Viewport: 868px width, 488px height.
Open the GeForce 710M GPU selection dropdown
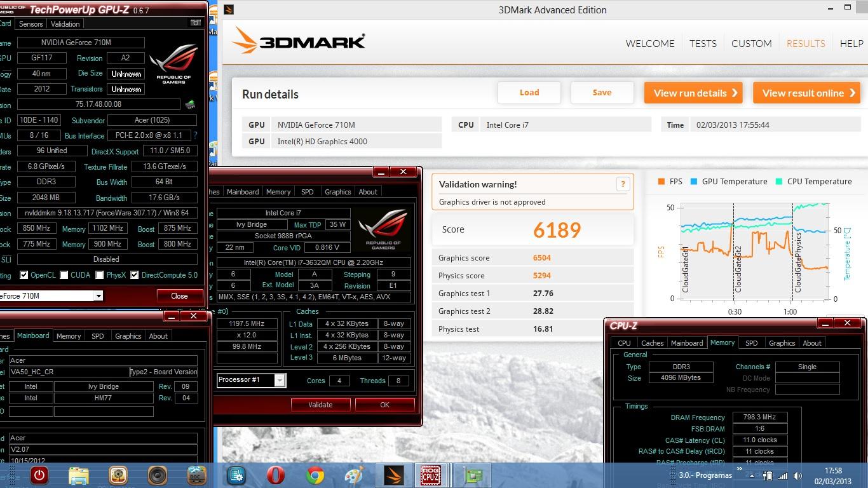pos(98,296)
